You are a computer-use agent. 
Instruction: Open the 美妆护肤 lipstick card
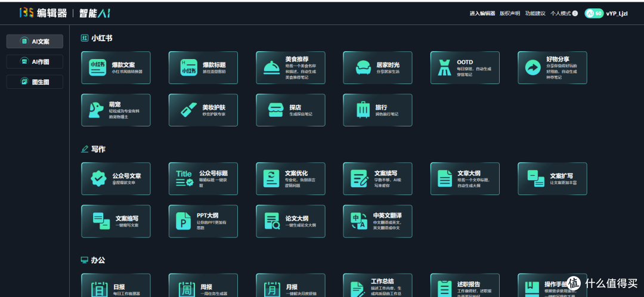click(203, 110)
